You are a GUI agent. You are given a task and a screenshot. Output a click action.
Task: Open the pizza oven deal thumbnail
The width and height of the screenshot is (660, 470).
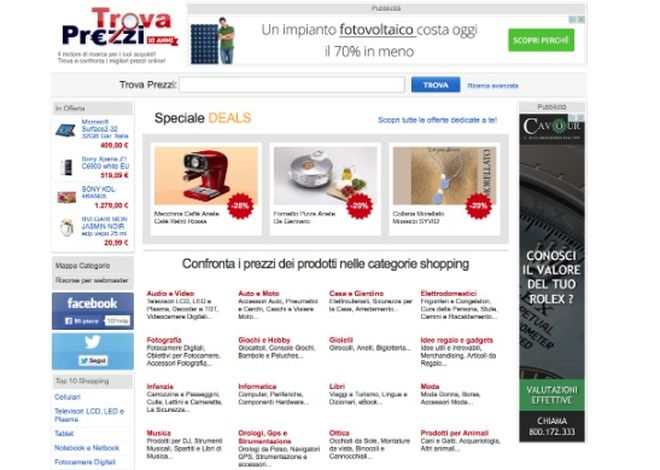coord(325,175)
